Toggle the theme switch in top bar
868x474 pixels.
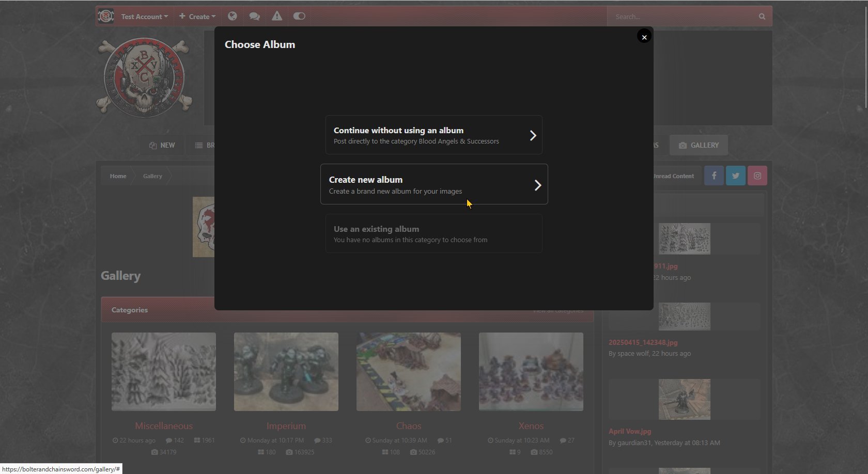point(299,16)
